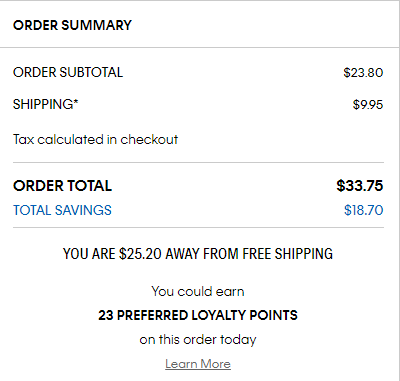Click the FREE SHIPPING words

288,254
